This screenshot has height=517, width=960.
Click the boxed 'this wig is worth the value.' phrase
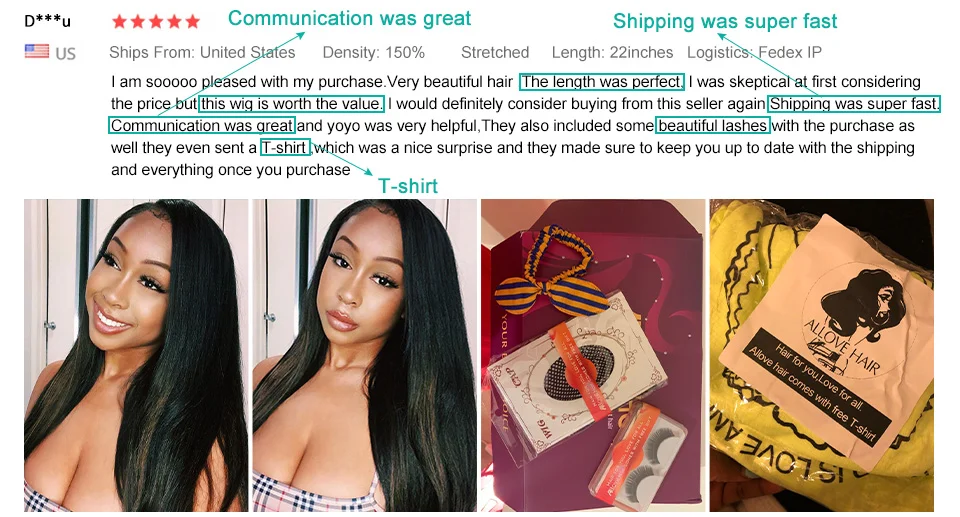tap(291, 104)
